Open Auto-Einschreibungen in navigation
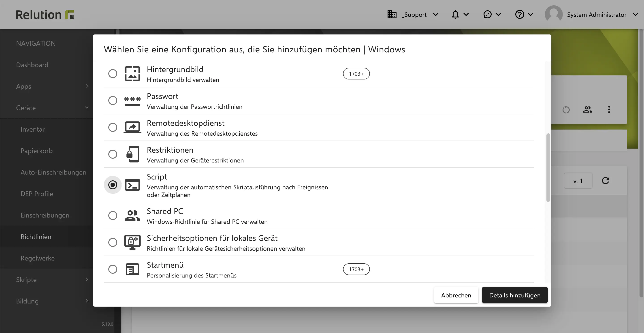The height and width of the screenshot is (333, 644). click(53, 173)
